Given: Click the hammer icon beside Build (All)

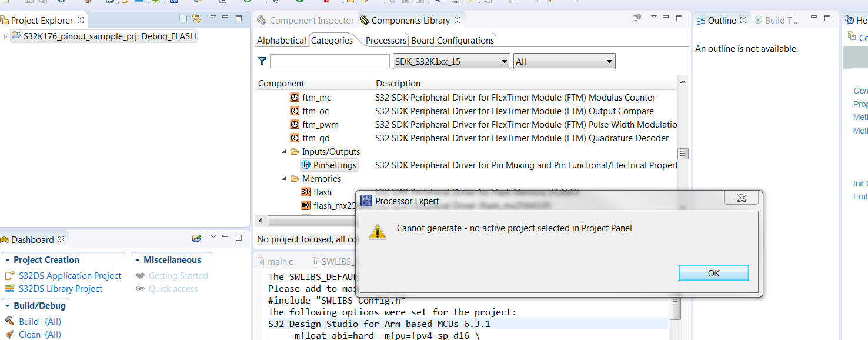Looking at the screenshot, I should tap(9, 321).
